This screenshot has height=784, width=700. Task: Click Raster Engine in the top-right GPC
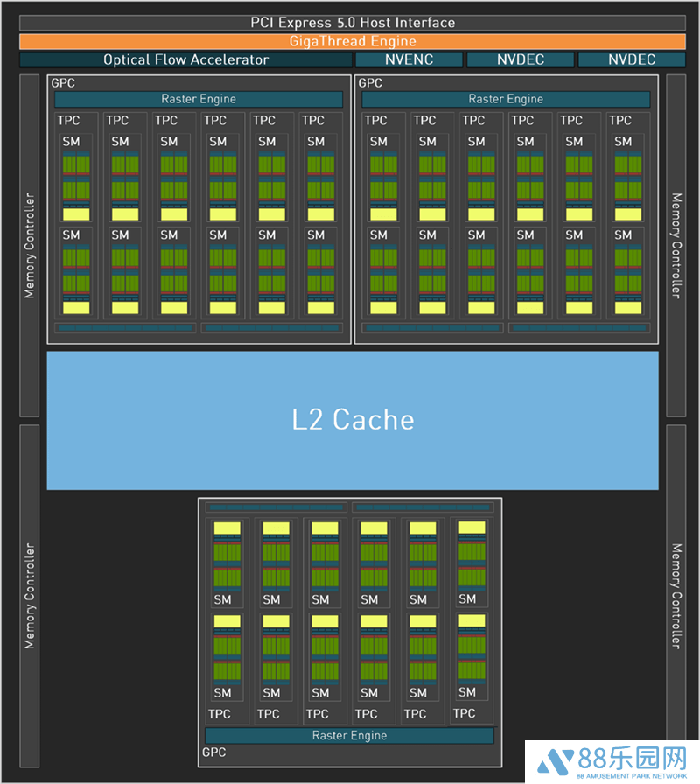pyautogui.click(x=506, y=99)
